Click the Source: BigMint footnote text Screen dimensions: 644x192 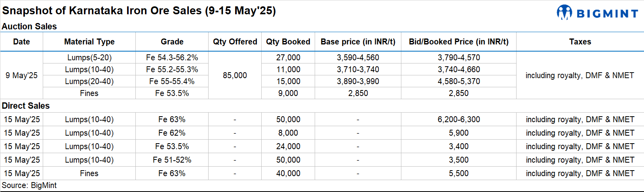[29, 185]
